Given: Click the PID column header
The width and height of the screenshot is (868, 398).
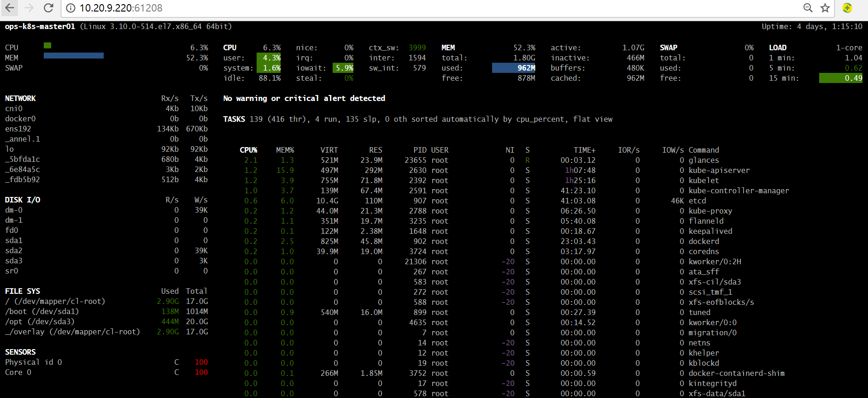Looking at the screenshot, I should [x=420, y=150].
